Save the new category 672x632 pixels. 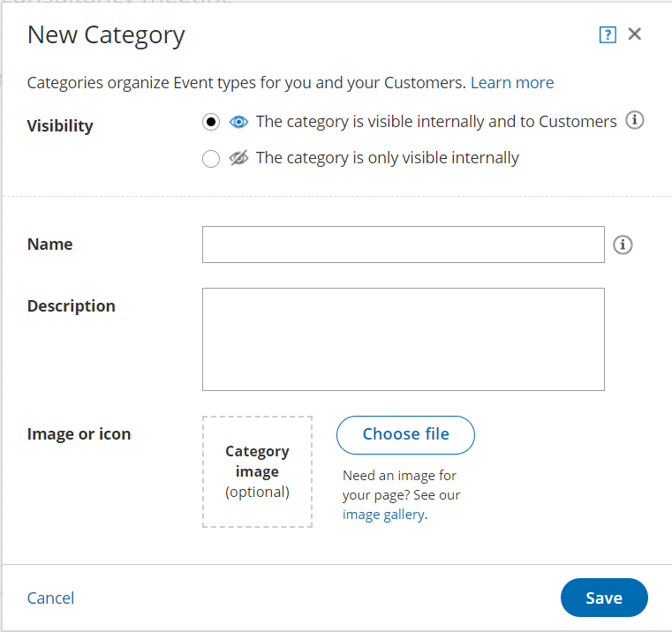click(604, 598)
